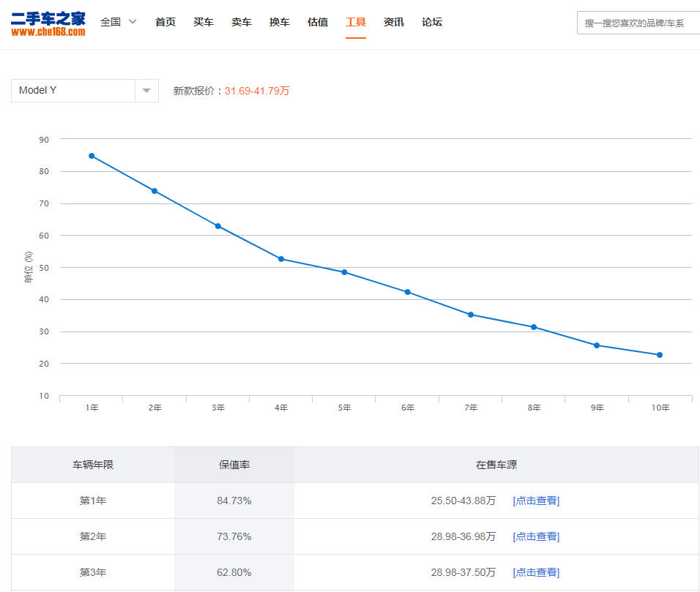Open the 全国 region chevron dropdown

click(133, 21)
